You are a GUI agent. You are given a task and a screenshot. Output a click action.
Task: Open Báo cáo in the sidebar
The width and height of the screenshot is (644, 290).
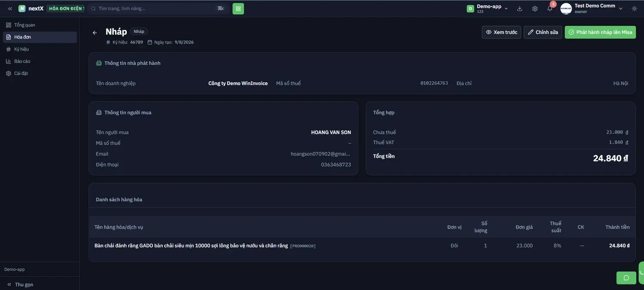(x=40, y=61)
